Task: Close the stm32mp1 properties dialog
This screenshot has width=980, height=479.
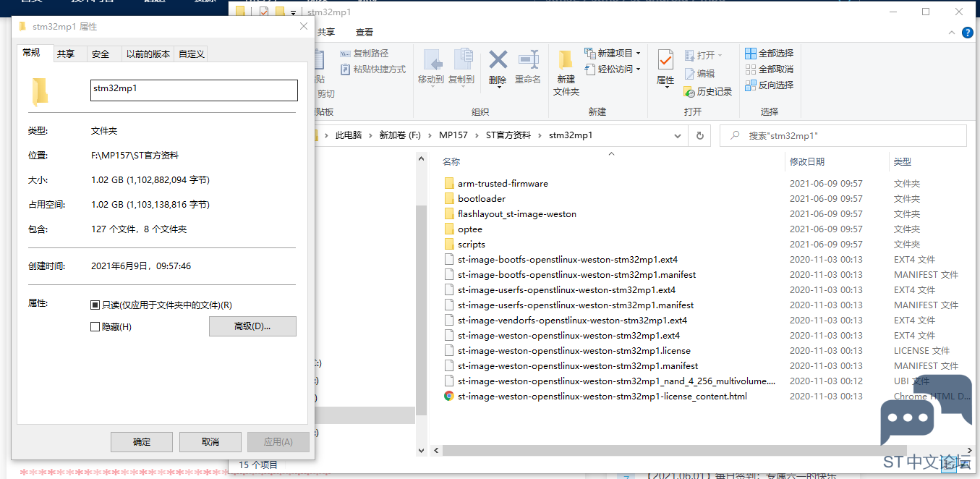Action: 304,26
